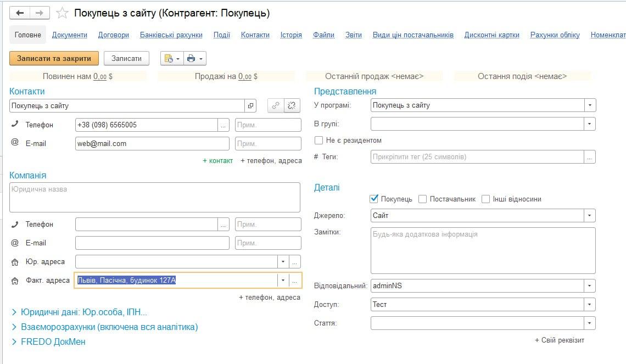
Task: Check the Постачальник checkbox
Action: 422,199
